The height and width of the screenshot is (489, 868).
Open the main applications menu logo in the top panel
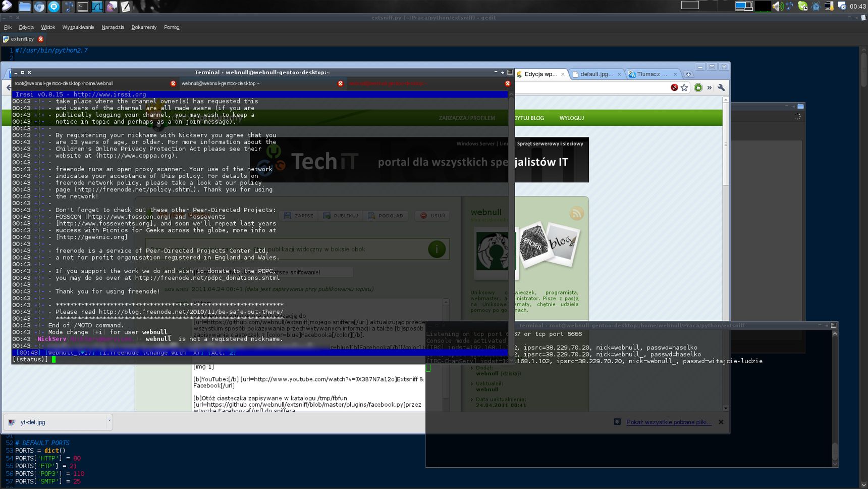click(7, 6)
